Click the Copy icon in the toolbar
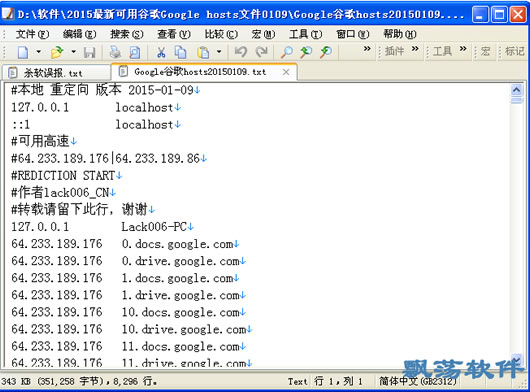The height and width of the screenshot is (392, 530). coord(180,52)
